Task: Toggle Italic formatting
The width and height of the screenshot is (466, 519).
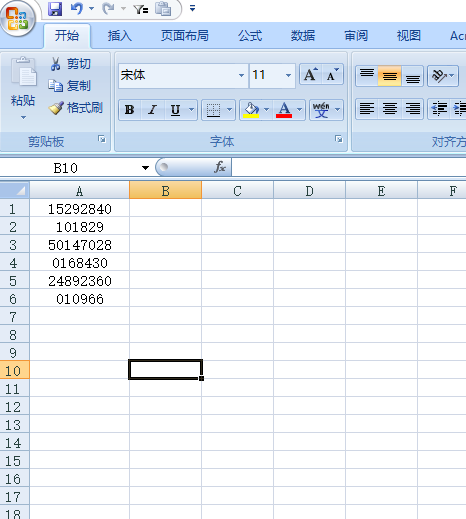Action: pyautogui.click(x=153, y=110)
